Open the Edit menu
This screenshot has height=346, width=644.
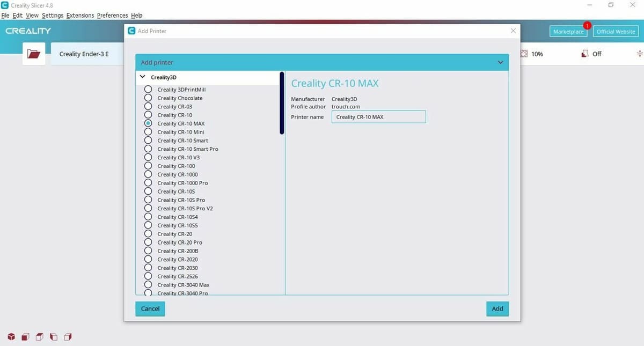pos(18,16)
